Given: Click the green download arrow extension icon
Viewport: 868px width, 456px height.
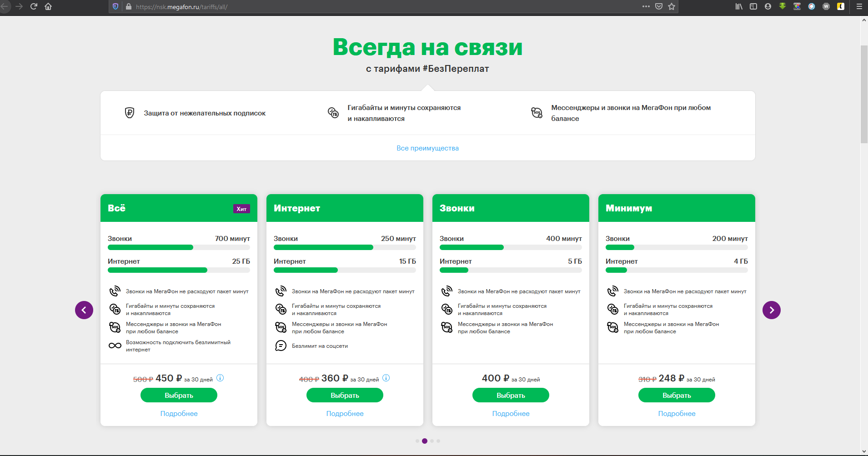Looking at the screenshot, I should 783,6.
